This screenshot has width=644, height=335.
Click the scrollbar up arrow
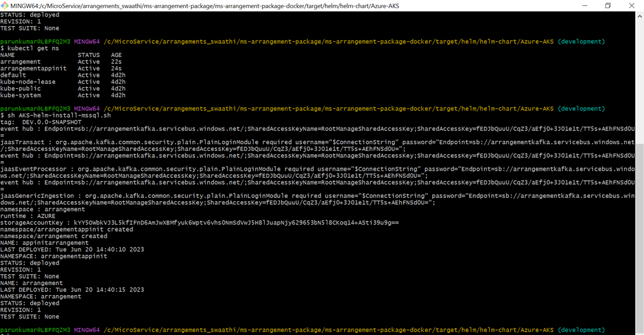point(640,15)
